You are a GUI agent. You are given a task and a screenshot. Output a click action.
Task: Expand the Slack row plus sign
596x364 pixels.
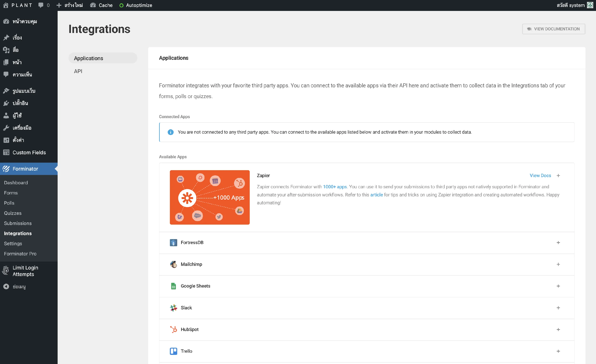558,308
